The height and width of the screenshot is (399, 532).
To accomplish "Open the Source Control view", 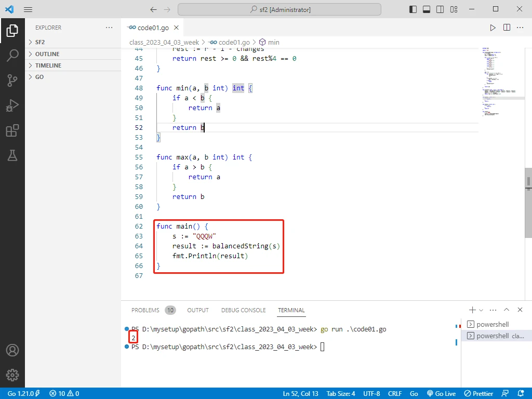I will click(12, 81).
